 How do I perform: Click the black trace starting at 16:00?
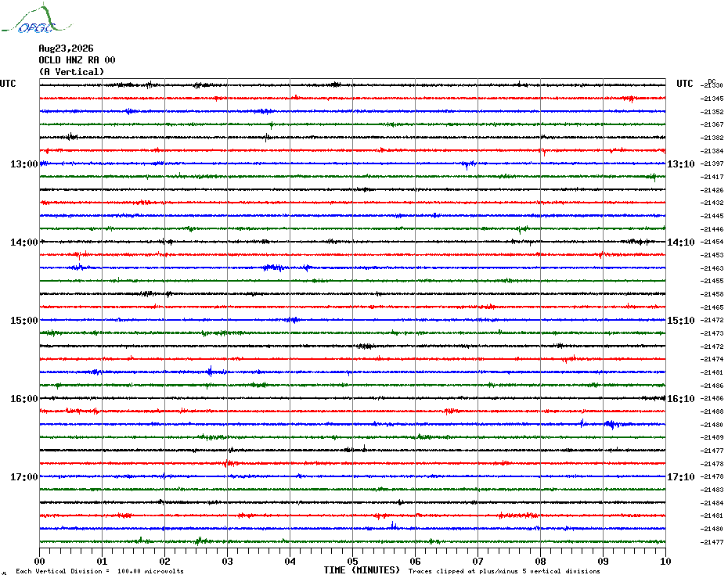pyautogui.click(x=352, y=397)
